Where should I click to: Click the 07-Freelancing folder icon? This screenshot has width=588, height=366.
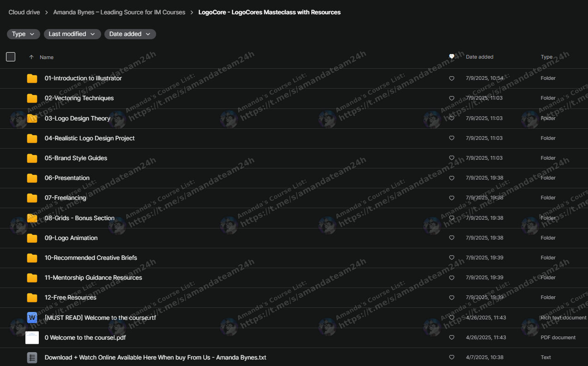31,198
